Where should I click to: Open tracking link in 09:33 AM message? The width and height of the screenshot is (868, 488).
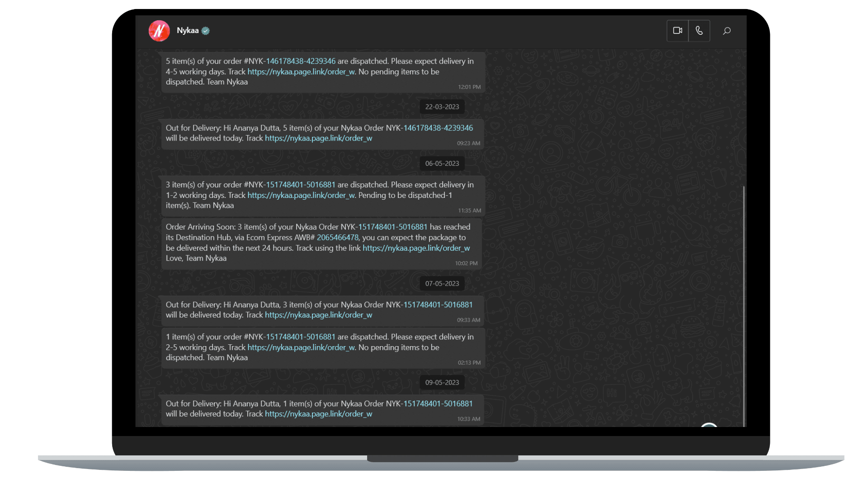318,315
